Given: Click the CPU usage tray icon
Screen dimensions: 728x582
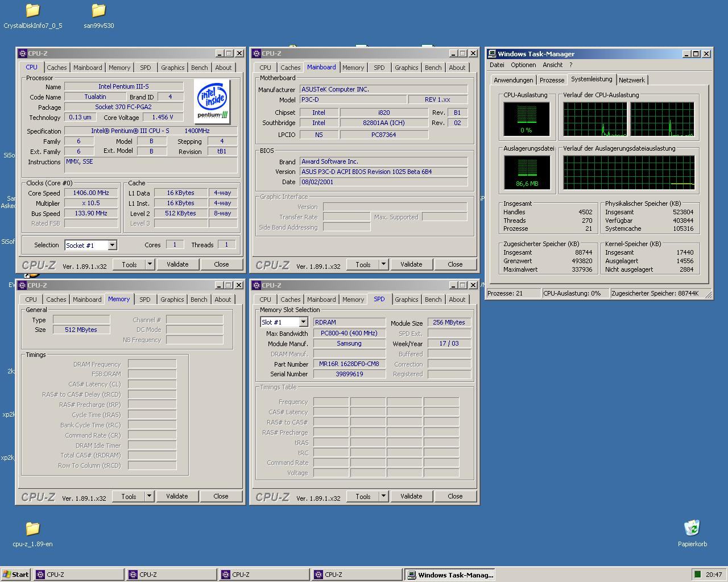Looking at the screenshot, I should click(697, 575).
